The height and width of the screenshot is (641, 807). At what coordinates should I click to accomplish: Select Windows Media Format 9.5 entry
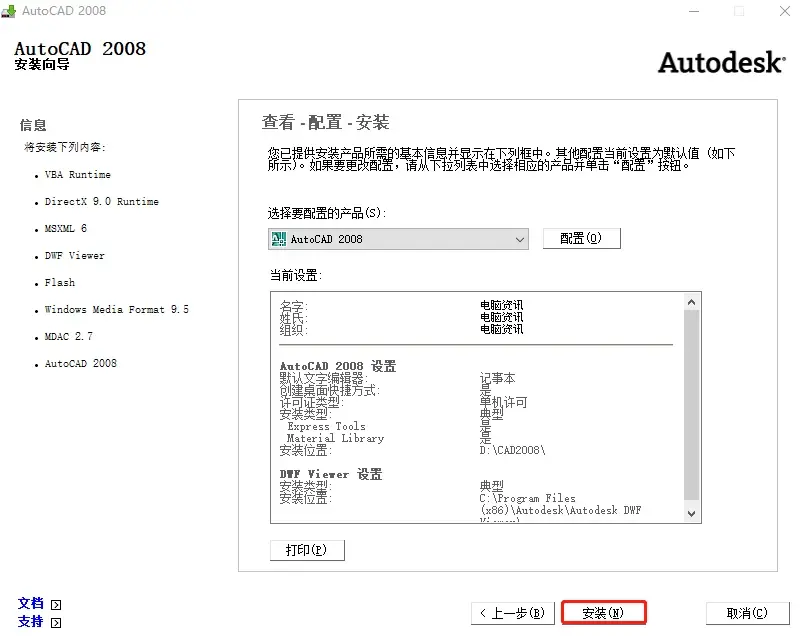[x=117, y=309]
